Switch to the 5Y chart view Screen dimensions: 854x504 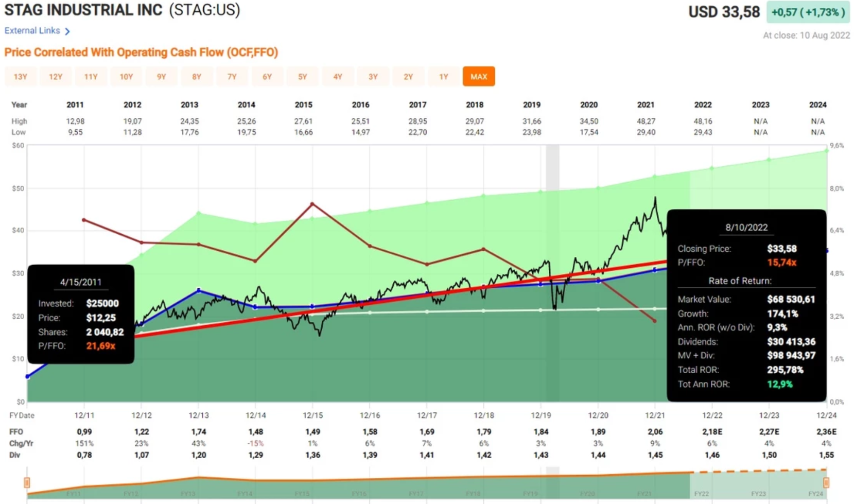point(303,76)
